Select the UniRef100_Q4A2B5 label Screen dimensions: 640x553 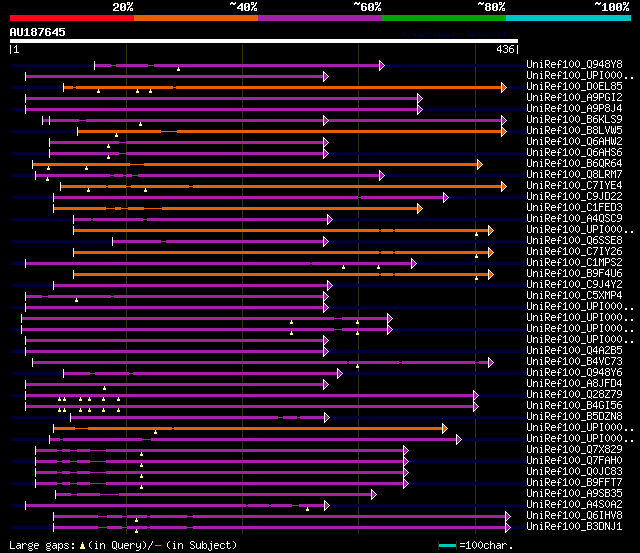tap(574, 351)
